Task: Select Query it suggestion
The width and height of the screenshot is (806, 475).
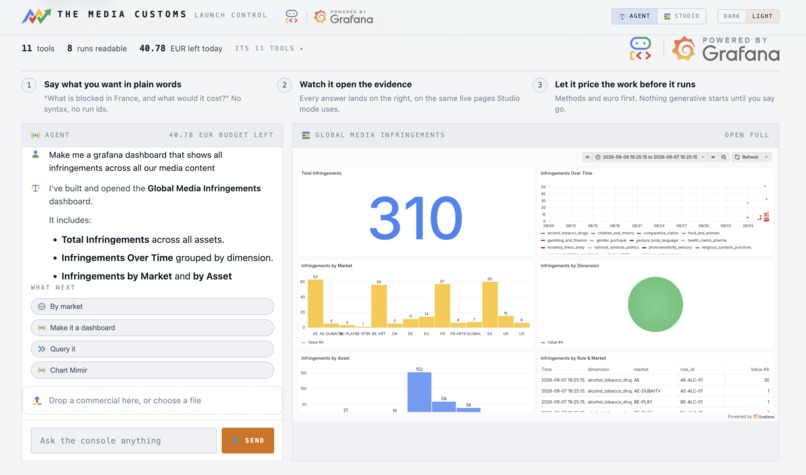Action: [152, 349]
